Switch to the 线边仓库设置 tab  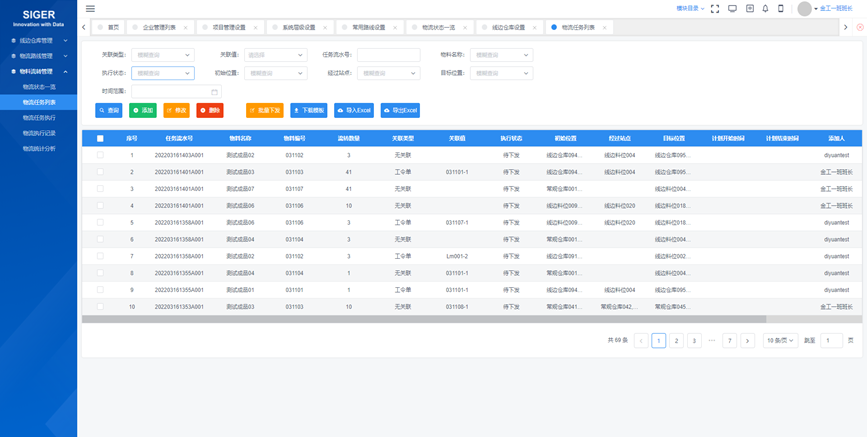click(509, 27)
